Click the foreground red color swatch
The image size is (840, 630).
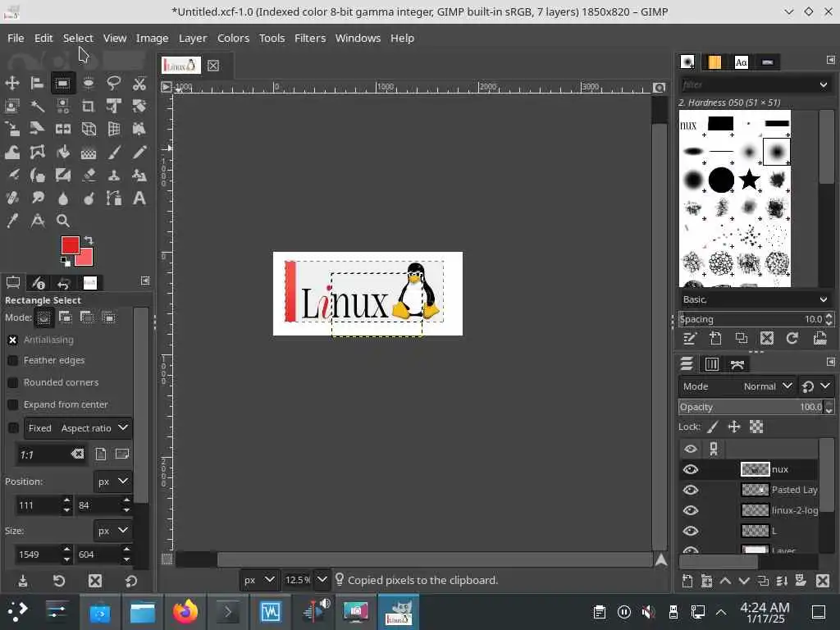click(x=70, y=244)
